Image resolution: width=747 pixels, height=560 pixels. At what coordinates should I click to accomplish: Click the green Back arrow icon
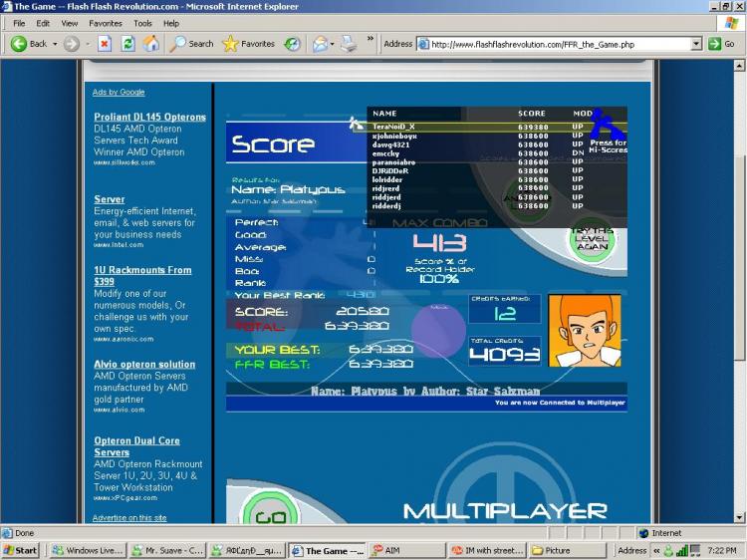tap(19, 44)
